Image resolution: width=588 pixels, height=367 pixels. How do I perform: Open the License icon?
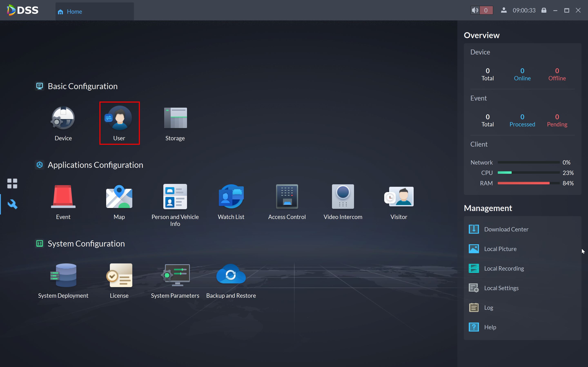pyautogui.click(x=119, y=275)
